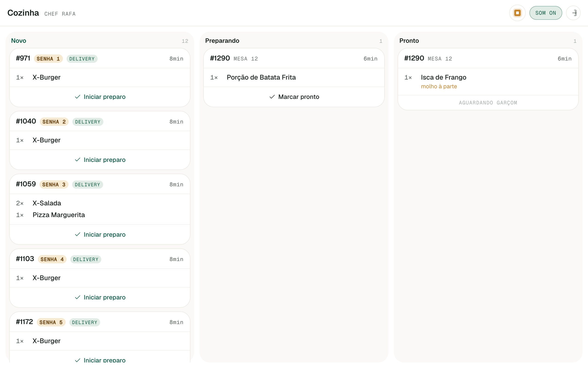
Task: Click DELIVERY tag on order #1103
Action: pos(86,259)
